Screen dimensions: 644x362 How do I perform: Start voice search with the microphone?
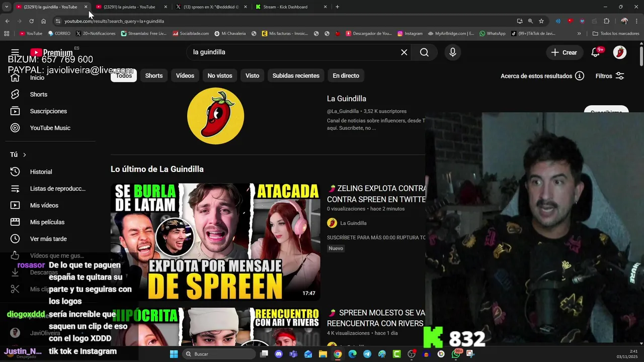[x=453, y=52]
